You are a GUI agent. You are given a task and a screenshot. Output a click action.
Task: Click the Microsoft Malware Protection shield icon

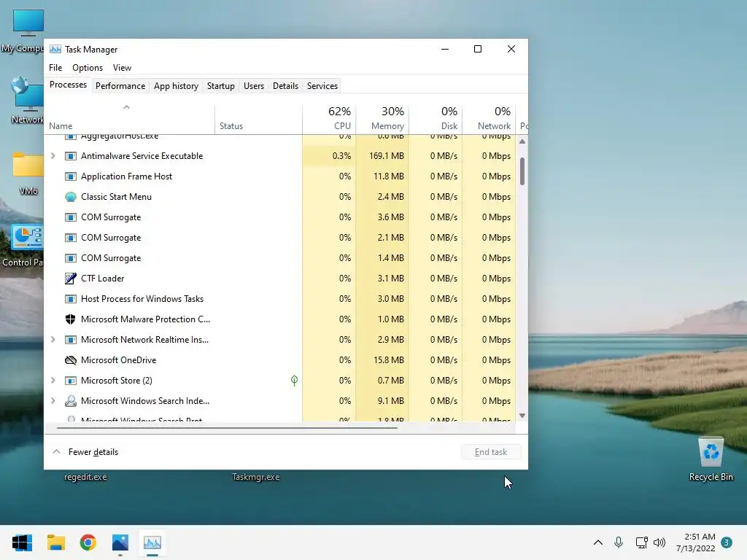[x=71, y=319]
